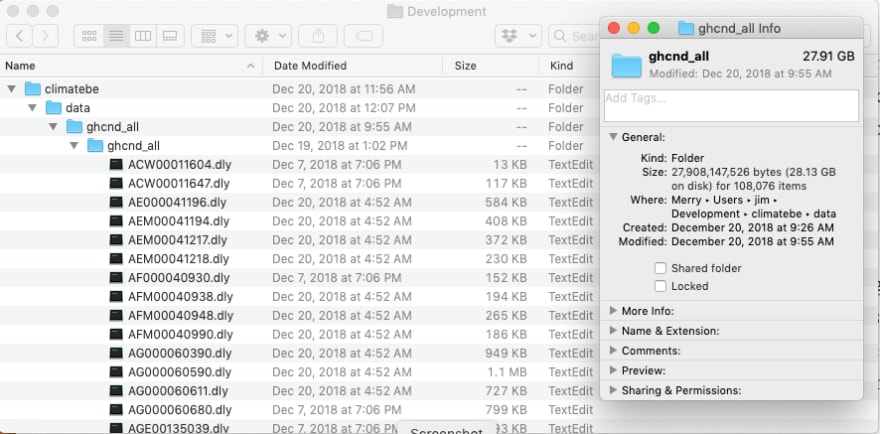
Task: Select file icon of AEM00041217.dly
Action: (x=116, y=240)
